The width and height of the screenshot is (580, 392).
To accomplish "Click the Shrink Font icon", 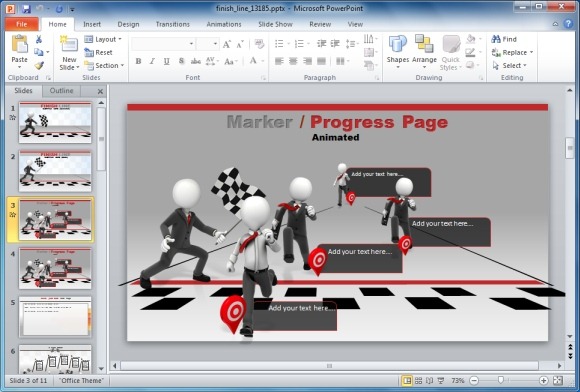I will click(240, 44).
